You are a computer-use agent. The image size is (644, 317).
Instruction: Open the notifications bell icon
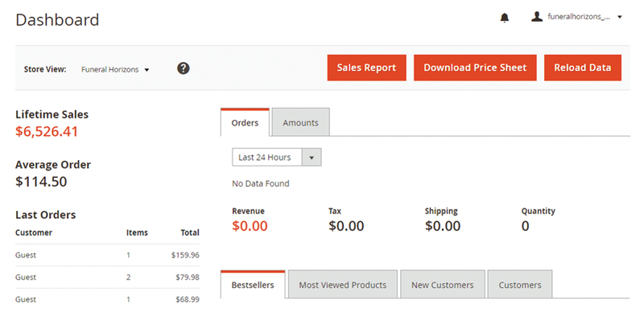pyautogui.click(x=505, y=18)
